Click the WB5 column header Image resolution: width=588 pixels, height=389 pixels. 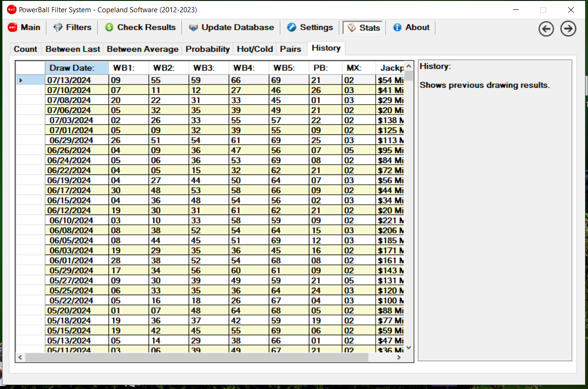pos(289,68)
